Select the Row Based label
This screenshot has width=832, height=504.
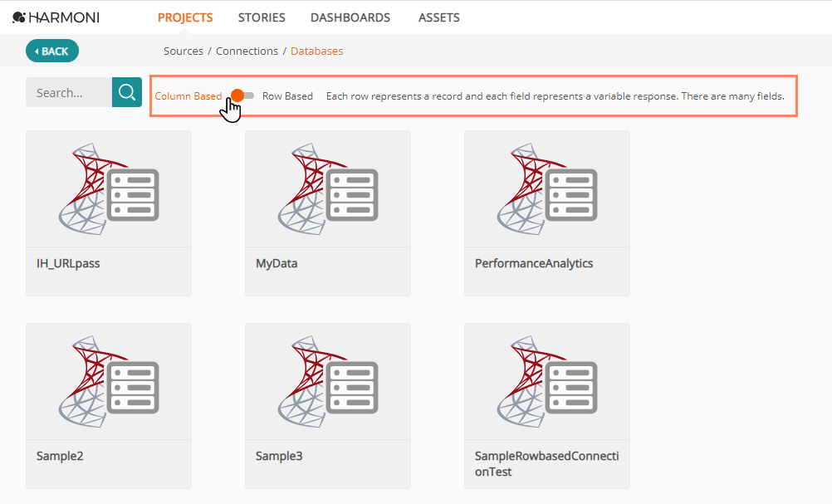click(x=287, y=96)
